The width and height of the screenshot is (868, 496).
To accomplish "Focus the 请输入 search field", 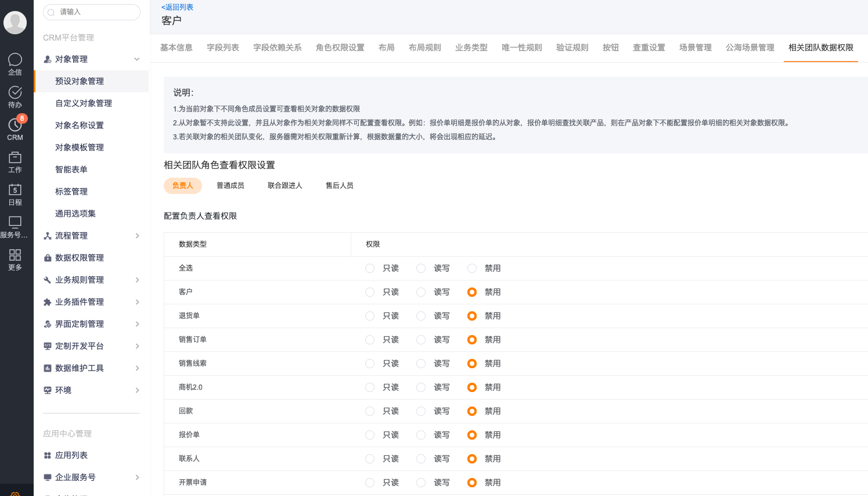I will coord(92,12).
